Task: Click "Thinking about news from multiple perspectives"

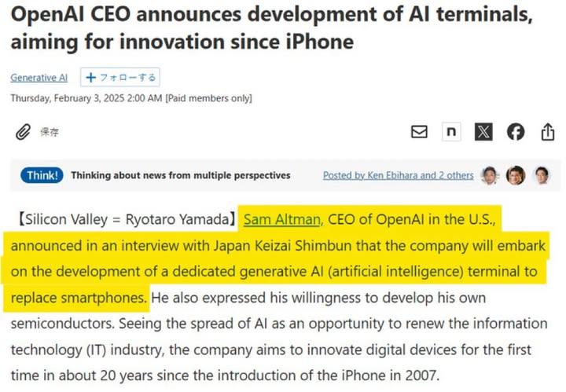Action: pyautogui.click(x=181, y=175)
